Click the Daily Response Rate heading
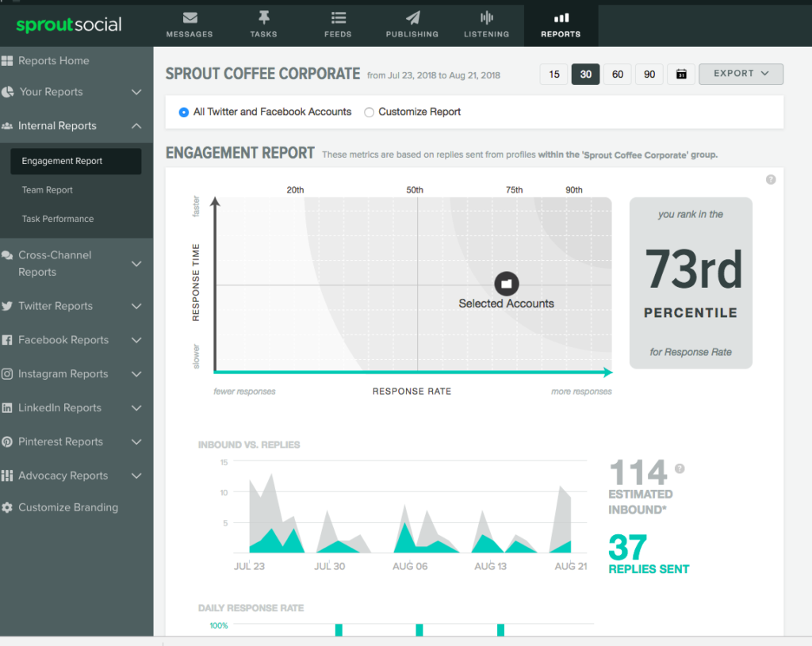The height and width of the screenshot is (646, 812). click(251, 608)
